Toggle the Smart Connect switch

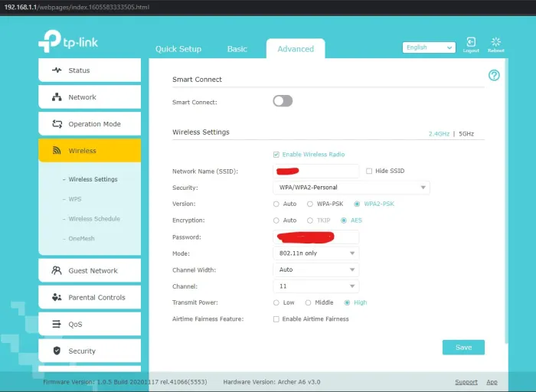point(283,101)
